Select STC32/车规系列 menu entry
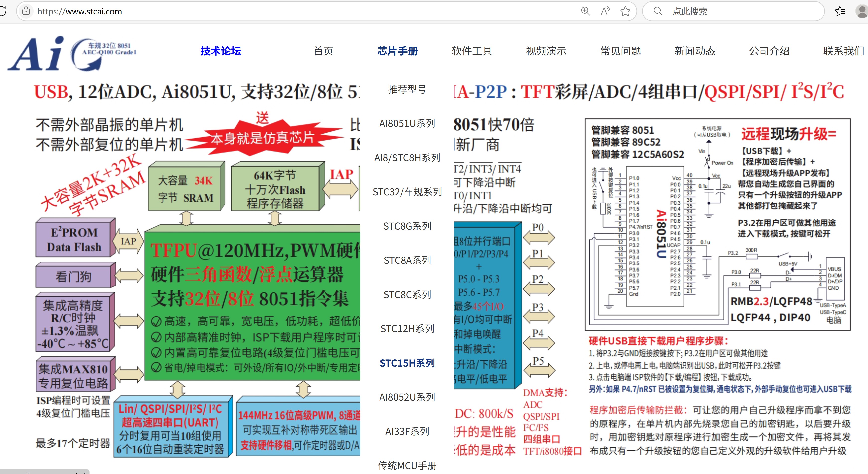Image resolution: width=868 pixels, height=474 pixels. coord(407,192)
